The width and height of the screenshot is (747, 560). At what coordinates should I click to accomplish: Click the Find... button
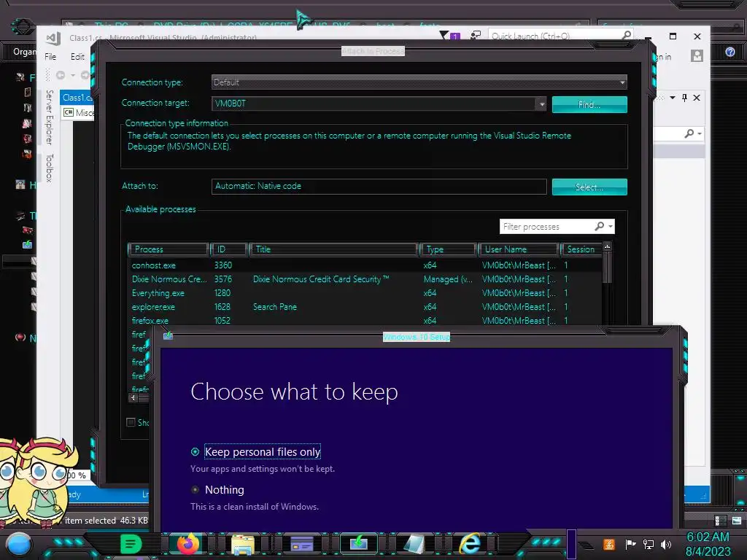pyautogui.click(x=589, y=105)
